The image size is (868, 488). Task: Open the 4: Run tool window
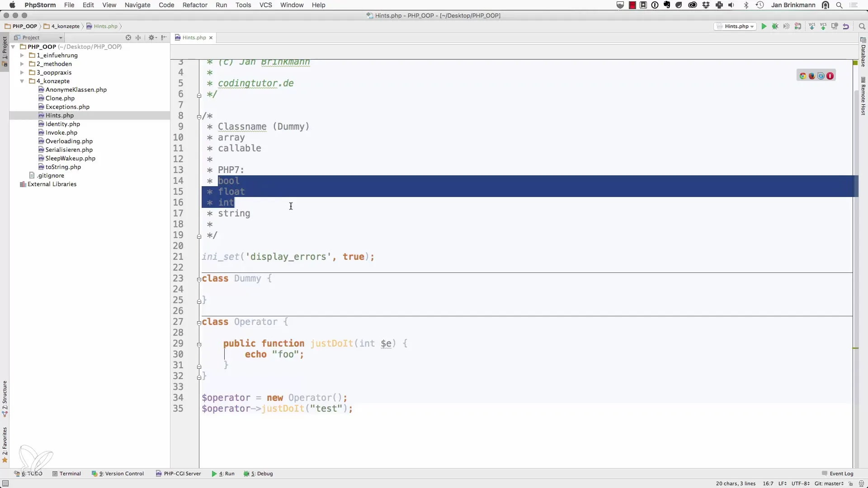point(223,474)
